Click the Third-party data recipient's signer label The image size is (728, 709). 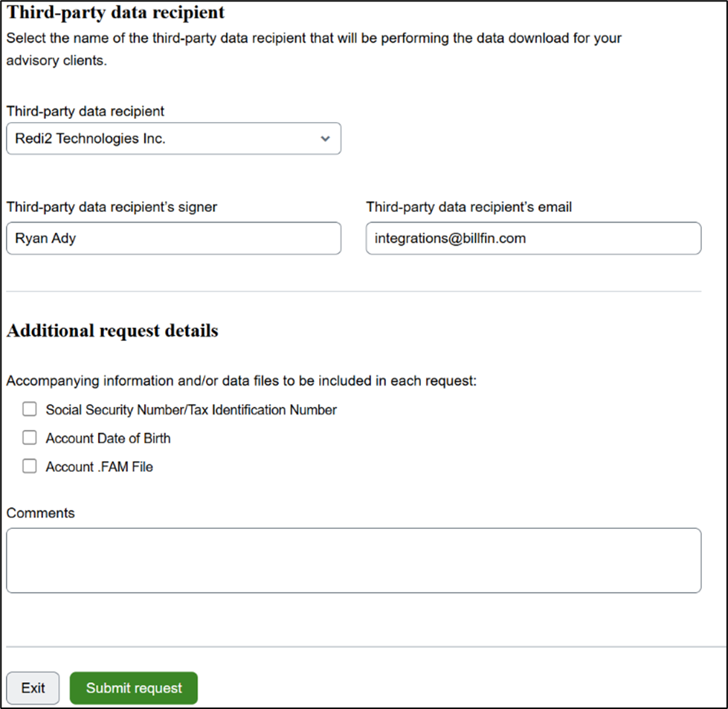tap(112, 208)
